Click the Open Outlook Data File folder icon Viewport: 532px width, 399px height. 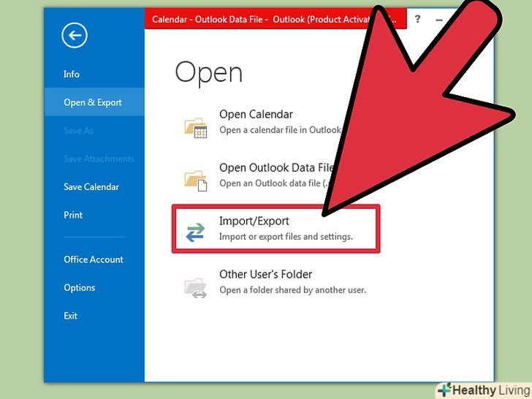[x=195, y=180]
